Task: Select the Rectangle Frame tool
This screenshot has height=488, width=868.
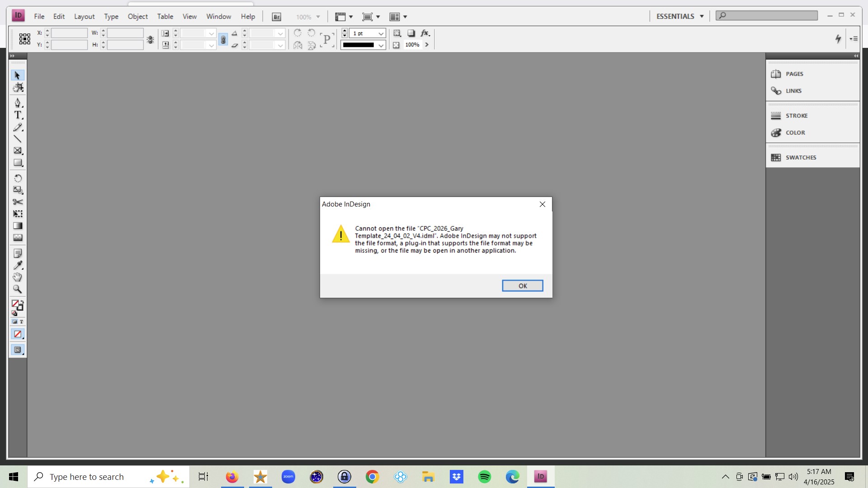Action: pyautogui.click(x=18, y=151)
